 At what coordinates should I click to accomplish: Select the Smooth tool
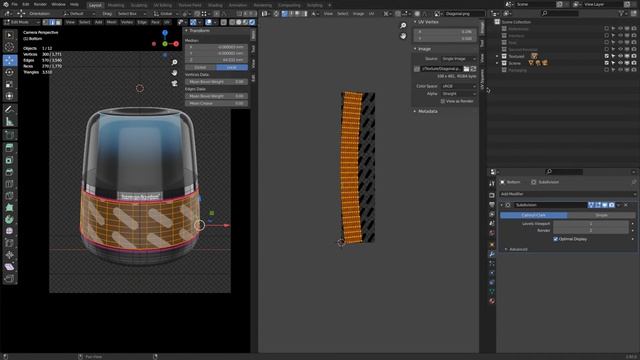(9, 231)
